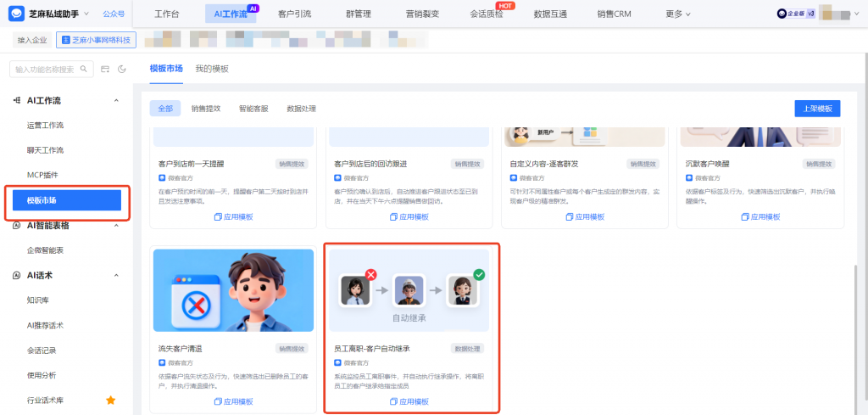Collapse the AI工作流 sidebar section
The width and height of the screenshot is (868, 415).
click(116, 100)
